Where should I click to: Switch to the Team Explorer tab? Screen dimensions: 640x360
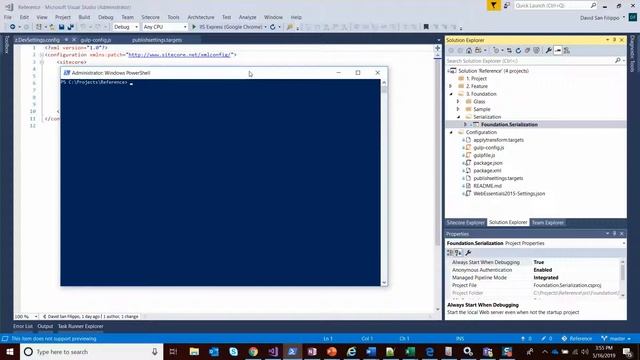(x=547, y=222)
